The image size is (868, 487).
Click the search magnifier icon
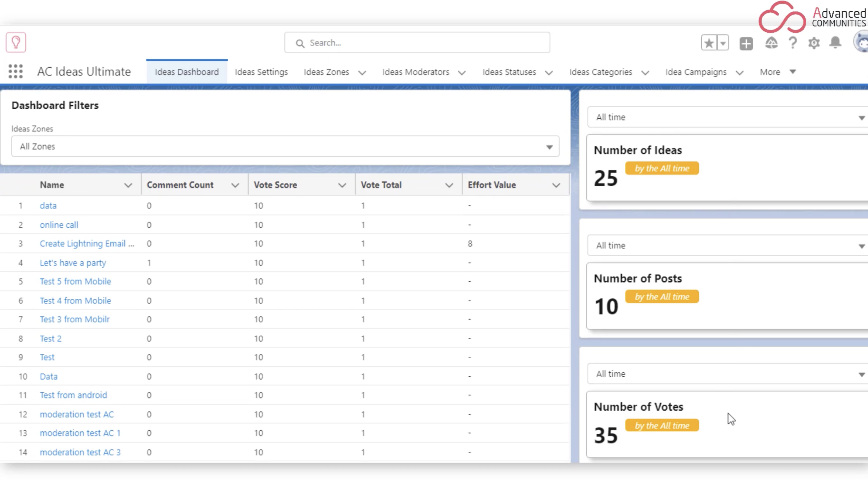tap(300, 43)
